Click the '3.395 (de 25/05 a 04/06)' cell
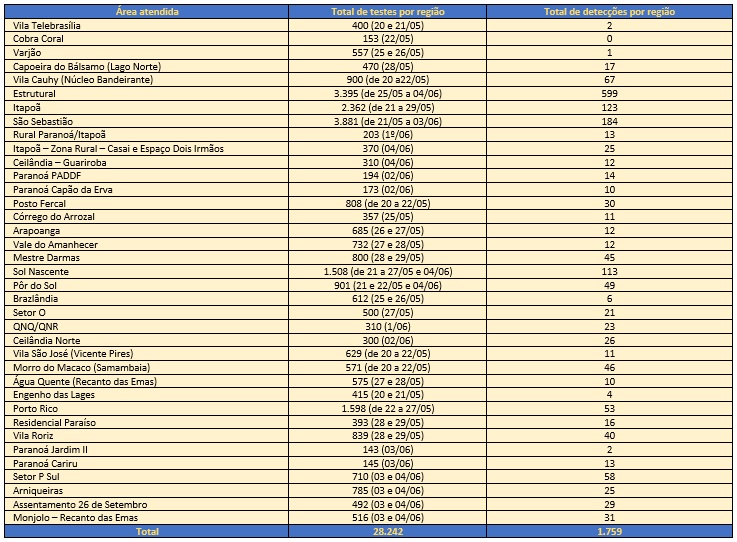This screenshot has width=737, height=542. 388,94
